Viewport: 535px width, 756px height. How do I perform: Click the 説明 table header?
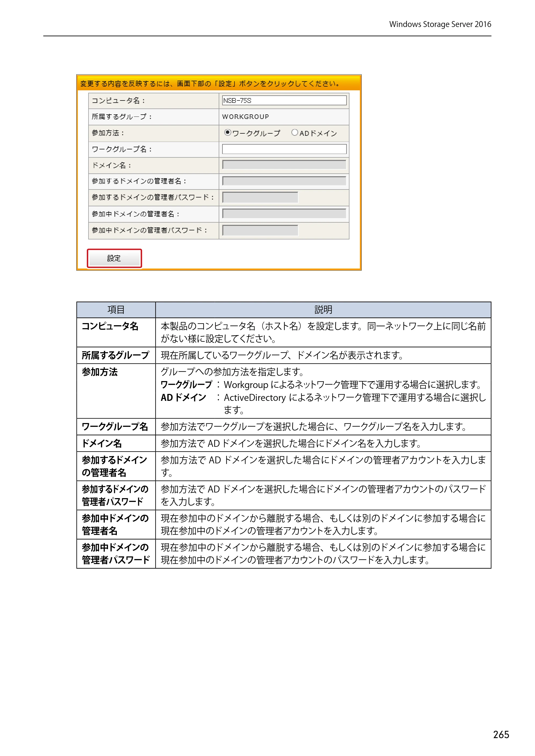pos(323,309)
